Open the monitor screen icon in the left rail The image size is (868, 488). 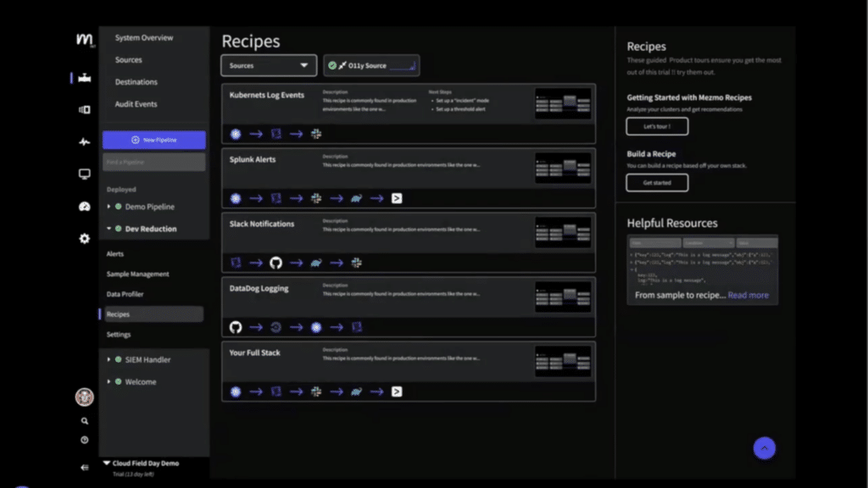(x=84, y=175)
